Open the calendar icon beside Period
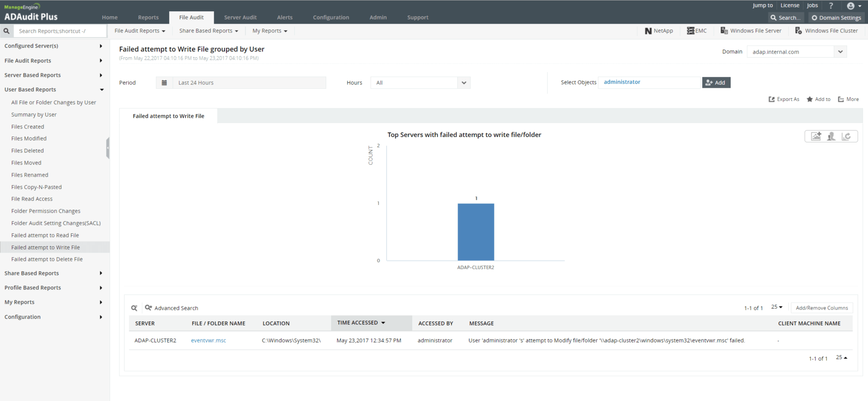Viewport: 868px width, 401px height. tap(164, 83)
